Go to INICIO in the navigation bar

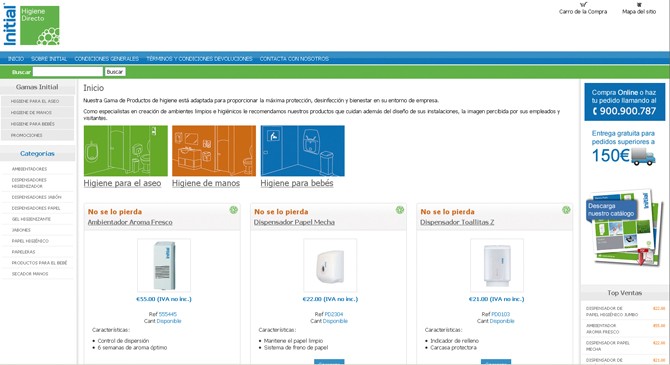coord(16,59)
